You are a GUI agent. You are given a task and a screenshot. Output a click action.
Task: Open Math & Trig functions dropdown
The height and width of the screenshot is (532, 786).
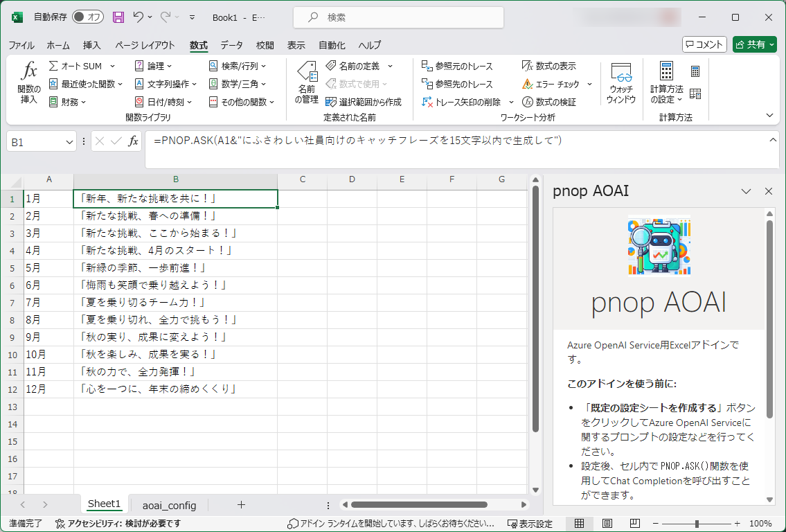264,85
